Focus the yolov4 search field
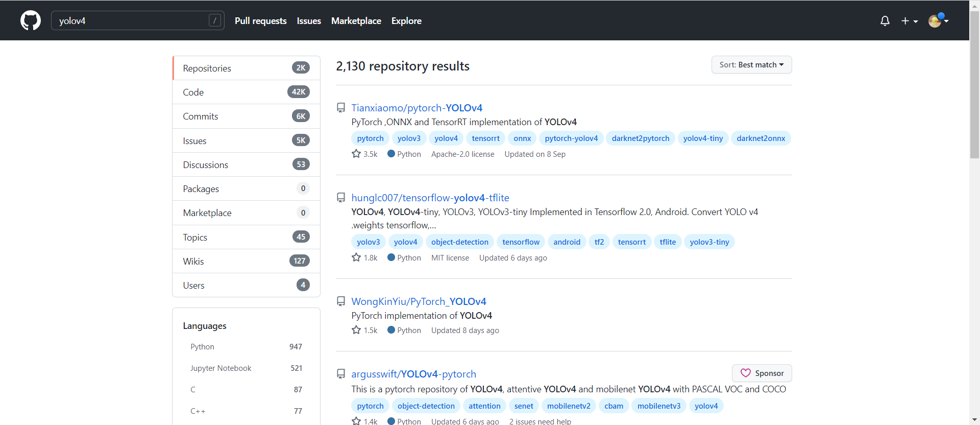Image resolution: width=980 pixels, height=425 pixels. click(138, 20)
